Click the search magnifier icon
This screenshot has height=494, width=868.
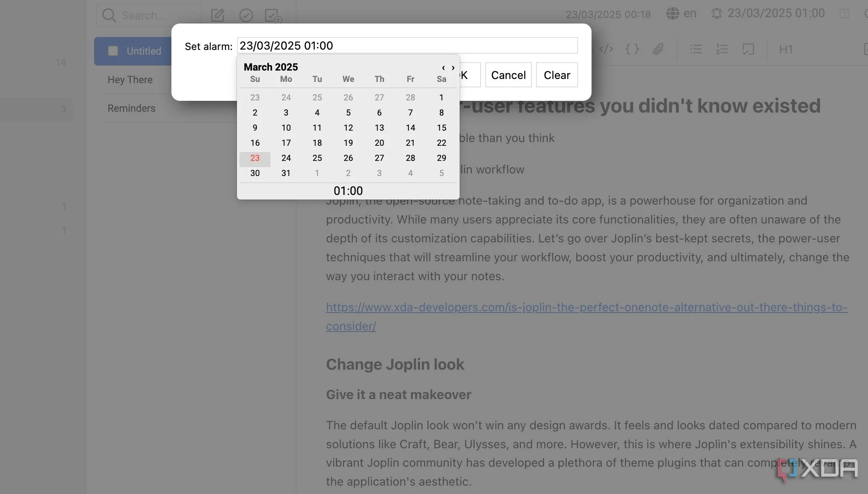[109, 16]
